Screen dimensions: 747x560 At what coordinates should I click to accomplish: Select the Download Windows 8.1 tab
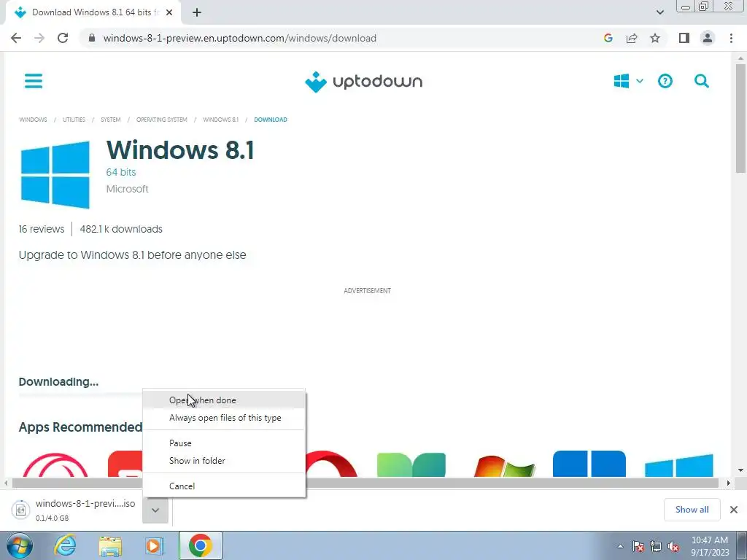tap(93, 12)
